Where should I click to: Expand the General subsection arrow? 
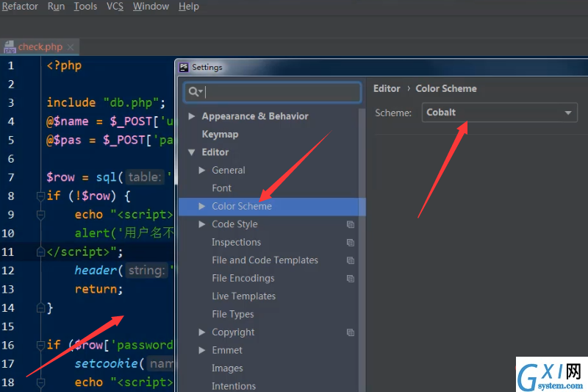pyautogui.click(x=201, y=171)
